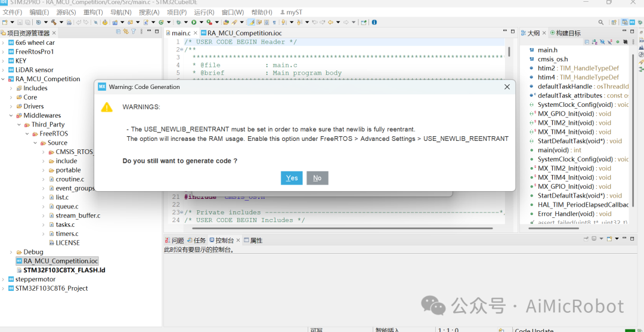Select RA_MCU_Competition.ioc in project tree
Viewport: 644px width, 332px height.
pyautogui.click(x=57, y=261)
